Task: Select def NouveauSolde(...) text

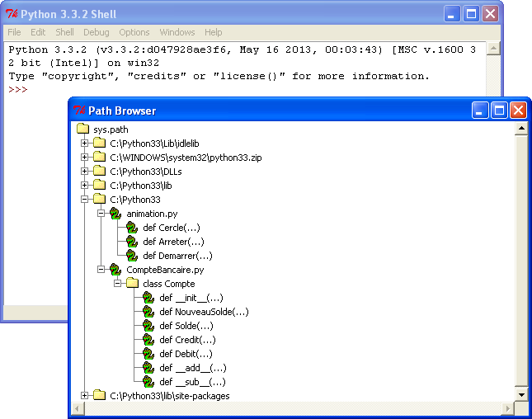Action: pyautogui.click(x=204, y=312)
